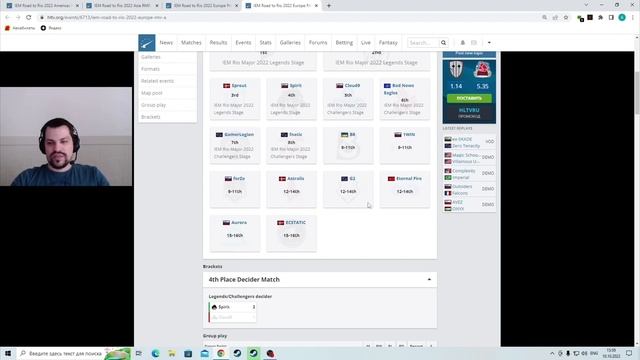Open a new browser tab

329,6
